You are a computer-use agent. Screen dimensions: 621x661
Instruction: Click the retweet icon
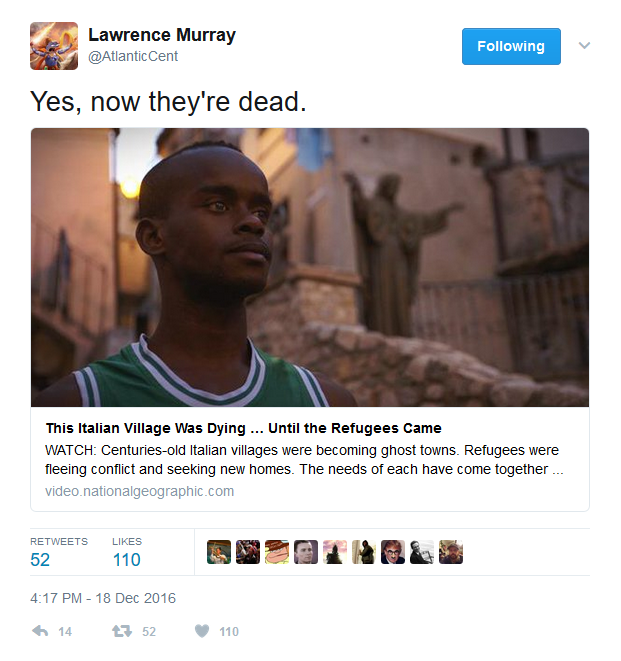(122, 631)
